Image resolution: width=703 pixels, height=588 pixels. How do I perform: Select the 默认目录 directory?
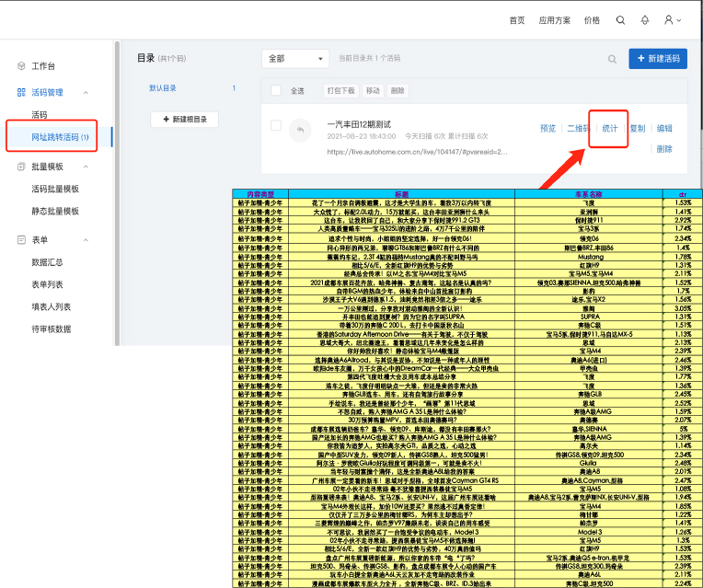pyautogui.click(x=163, y=88)
